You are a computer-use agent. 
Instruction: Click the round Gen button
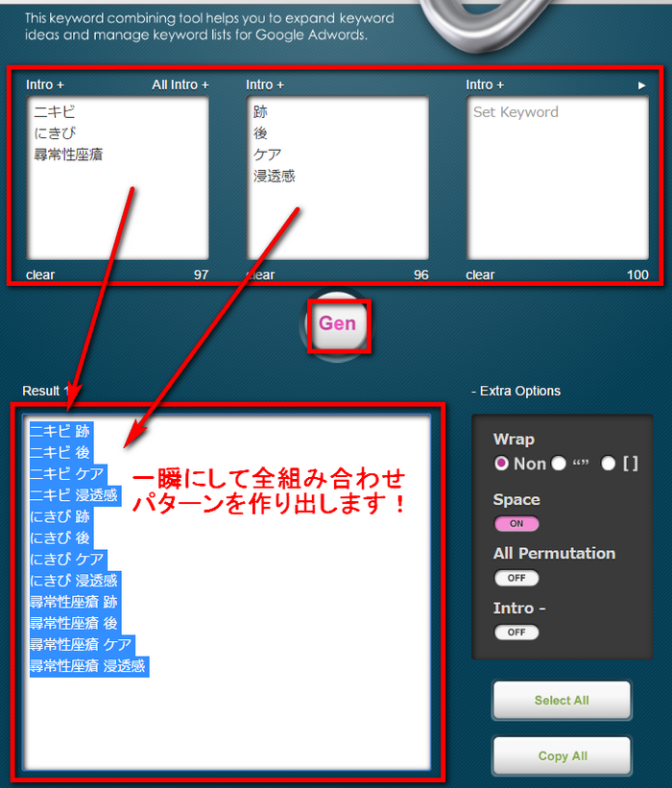pos(337,324)
